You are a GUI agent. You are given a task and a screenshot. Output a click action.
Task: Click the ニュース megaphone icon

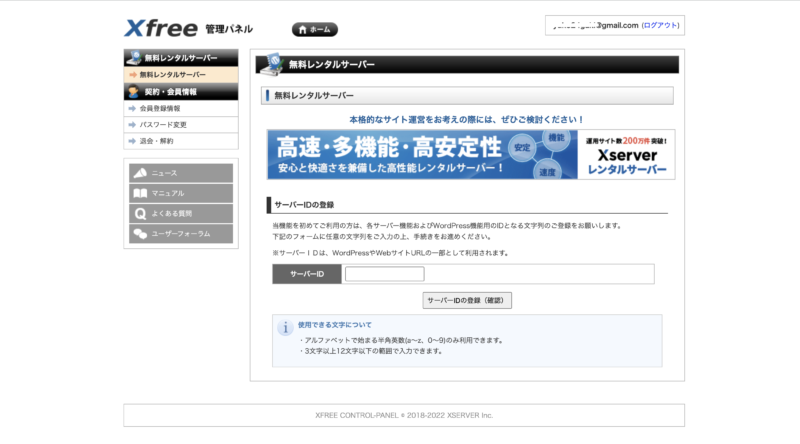pyautogui.click(x=140, y=173)
